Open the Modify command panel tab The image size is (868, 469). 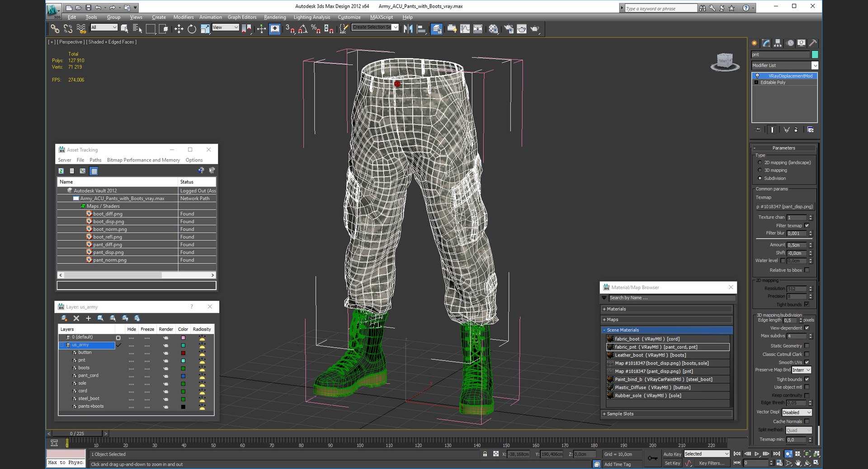tap(766, 43)
